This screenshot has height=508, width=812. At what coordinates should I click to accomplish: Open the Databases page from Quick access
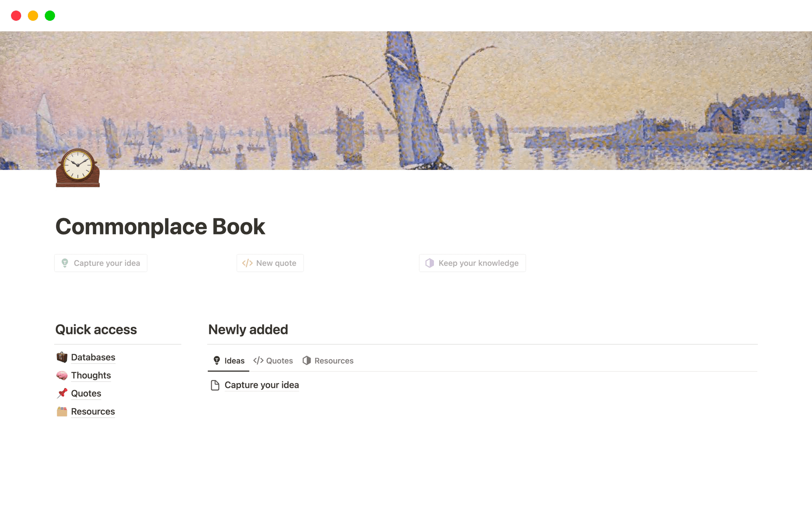[x=93, y=357]
